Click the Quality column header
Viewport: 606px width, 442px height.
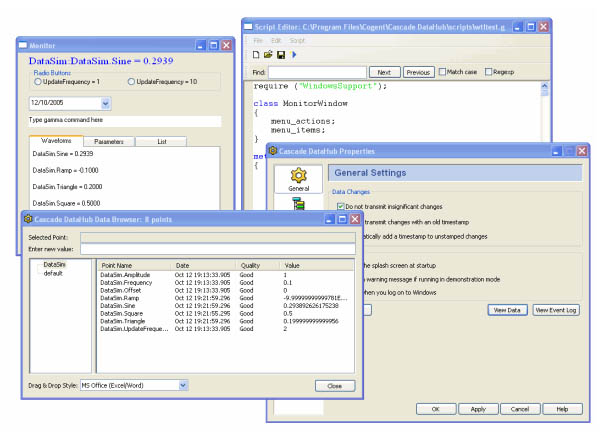tap(258, 265)
